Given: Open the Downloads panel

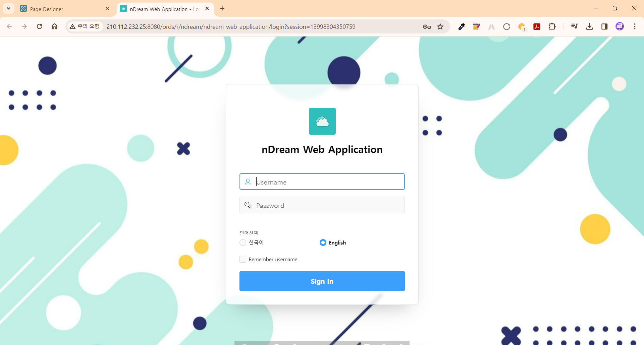Looking at the screenshot, I should pos(589,26).
